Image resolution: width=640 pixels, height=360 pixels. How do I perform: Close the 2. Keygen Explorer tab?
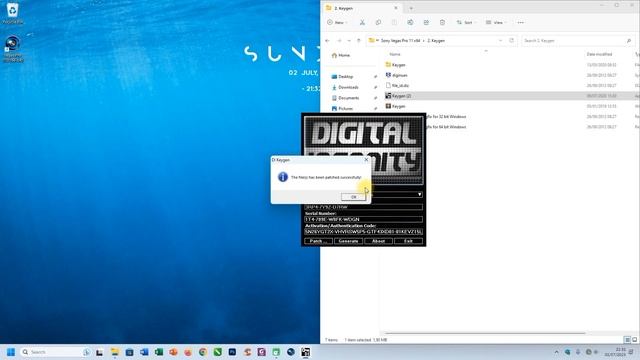[x=396, y=8]
